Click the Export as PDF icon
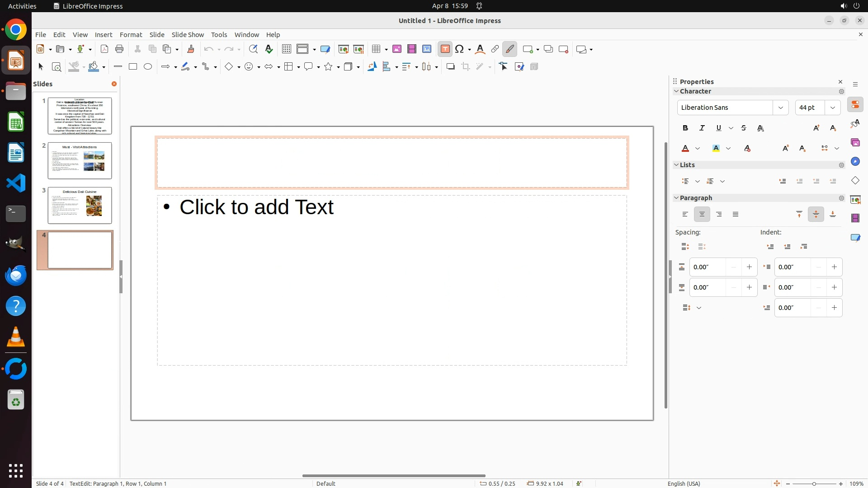 [x=104, y=49]
